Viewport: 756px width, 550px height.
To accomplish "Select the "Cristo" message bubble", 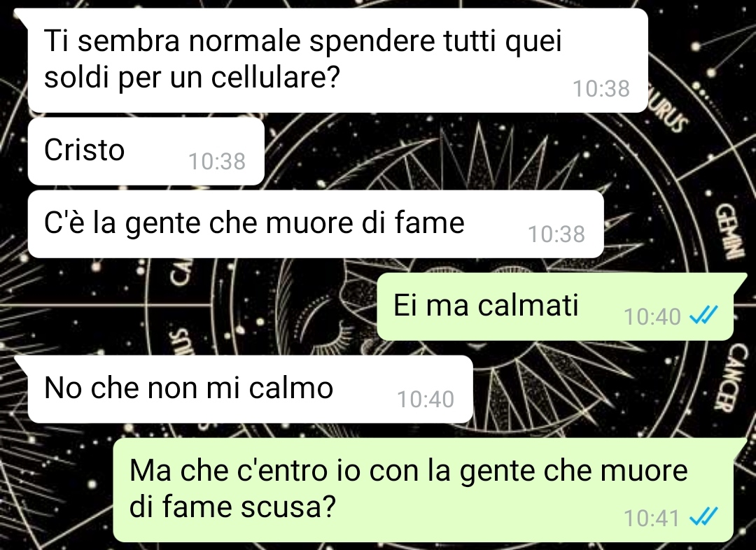I will tap(146, 151).
